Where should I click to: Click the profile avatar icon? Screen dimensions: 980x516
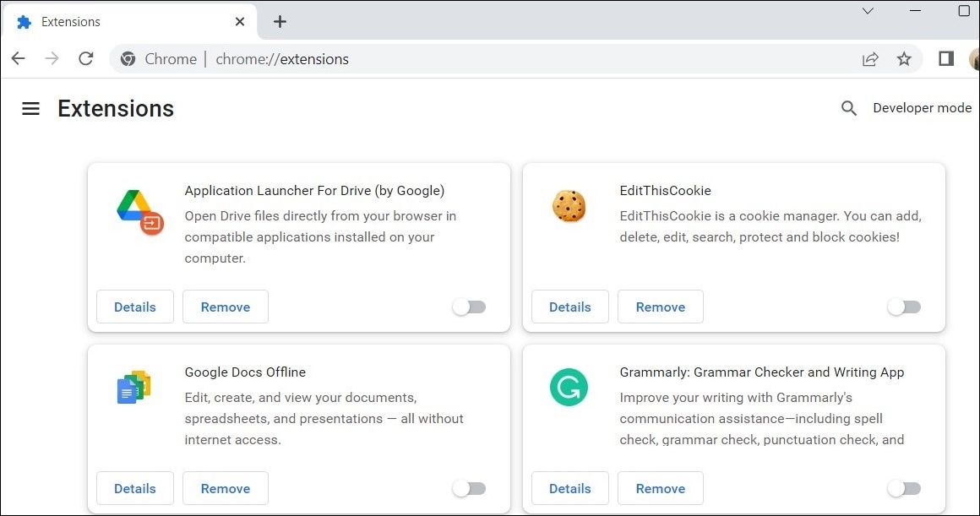coord(975,58)
